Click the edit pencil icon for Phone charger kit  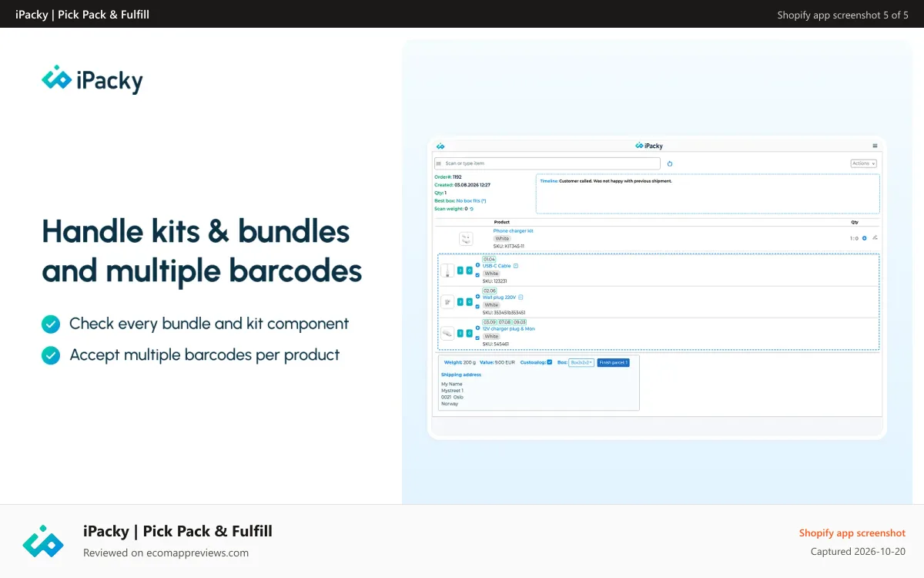[875, 237]
